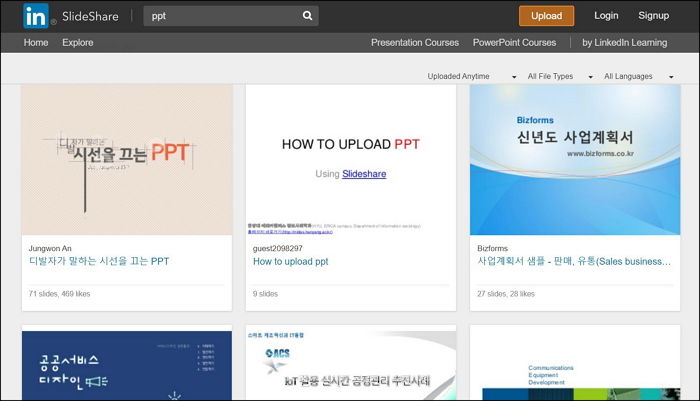Click author name Bizforms below the thumbnail
This screenshot has width=700, height=401.
492,248
